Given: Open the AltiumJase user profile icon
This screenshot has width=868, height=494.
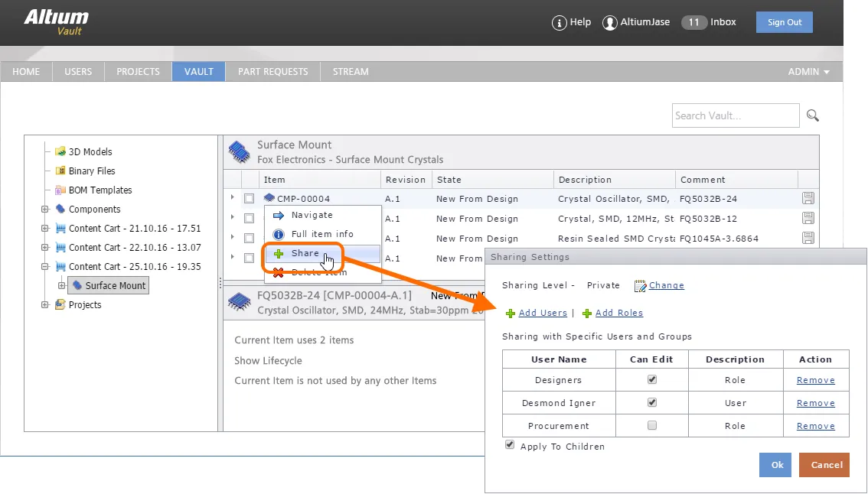Looking at the screenshot, I should pos(609,23).
